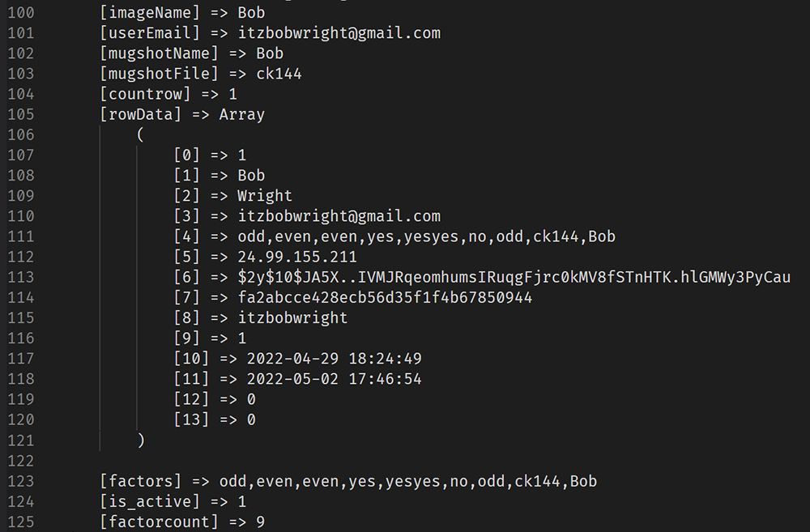810x532 pixels.
Task: Click line number 113 in the gutter
Action: tap(21, 277)
